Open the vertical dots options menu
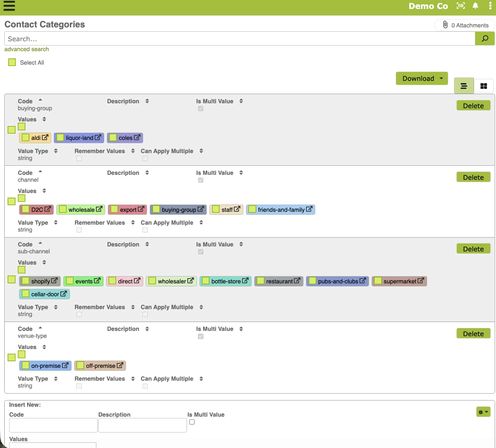 tap(490, 6)
